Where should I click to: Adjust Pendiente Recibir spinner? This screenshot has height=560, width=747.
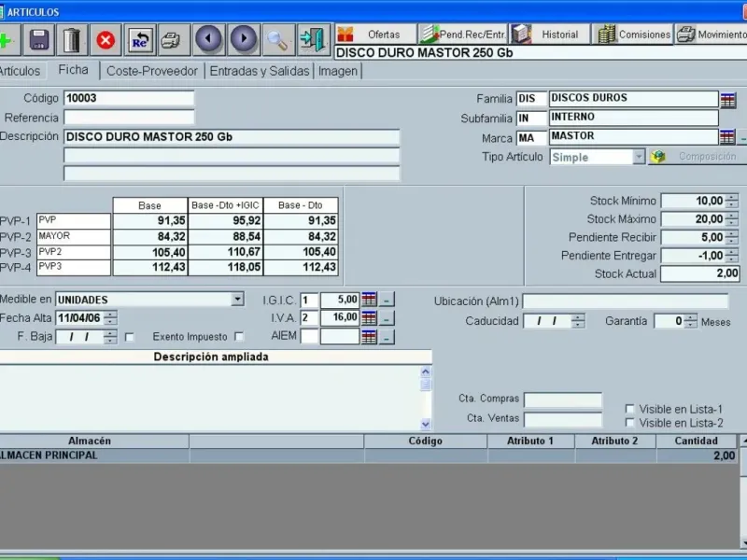pyautogui.click(x=732, y=237)
